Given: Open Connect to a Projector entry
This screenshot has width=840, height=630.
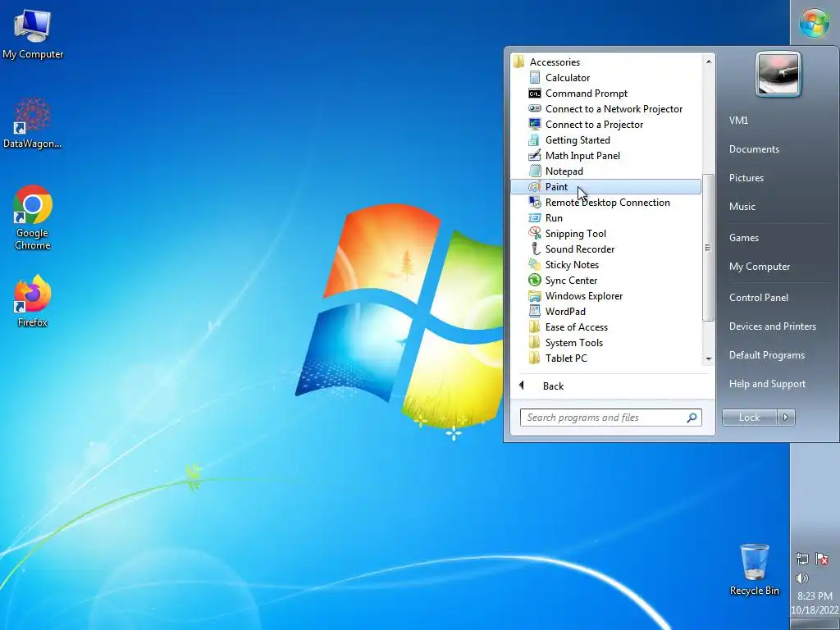Looking at the screenshot, I should pyautogui.click(x=605, y=125).
